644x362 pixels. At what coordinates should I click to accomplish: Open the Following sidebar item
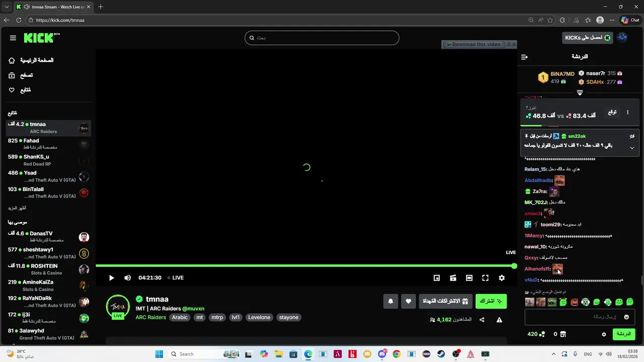[20, 90]
